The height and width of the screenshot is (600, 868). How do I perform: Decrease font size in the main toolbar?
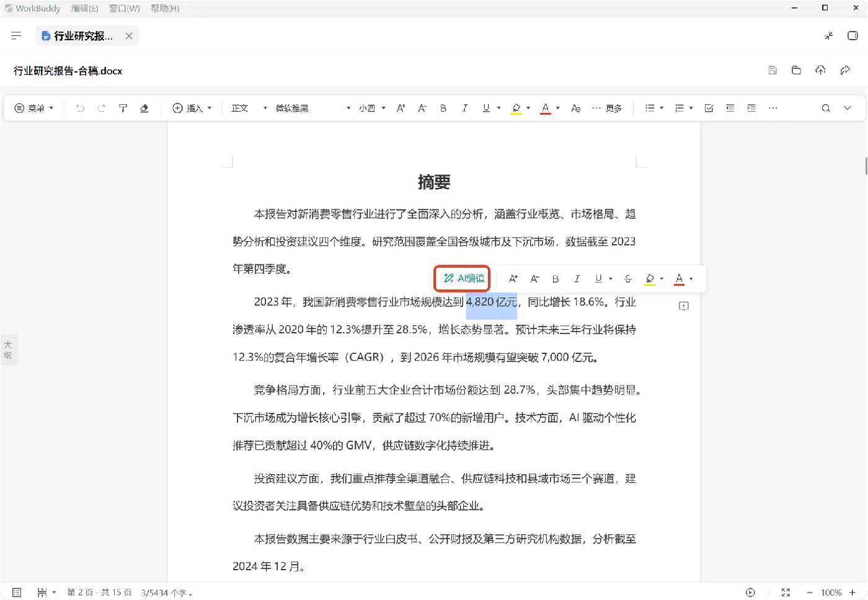tap(422, 108)
